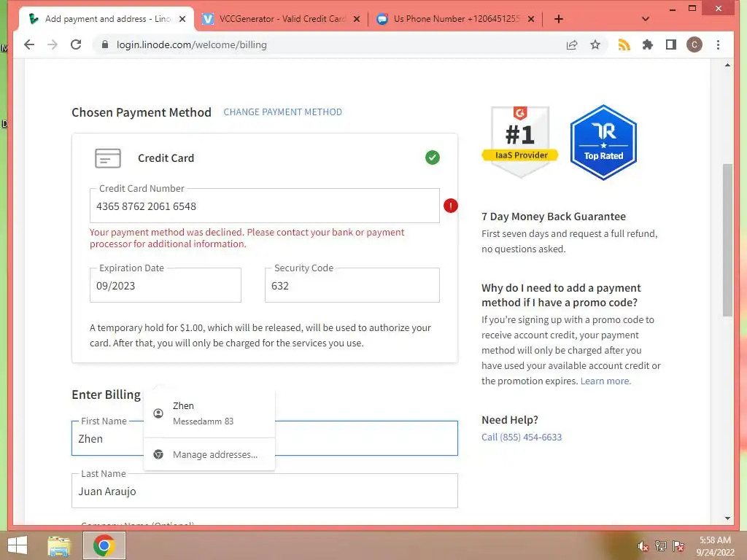Image resolution: width=747 pixels, height=560 pixels.
Task: Click the browser forward arrow
Action: [53, 44]
